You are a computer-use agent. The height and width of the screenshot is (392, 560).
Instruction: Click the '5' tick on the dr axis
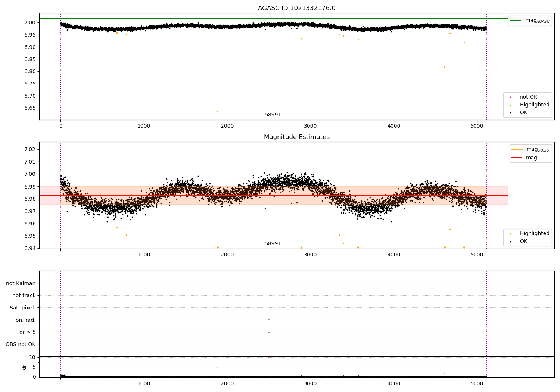click(34, 367)
